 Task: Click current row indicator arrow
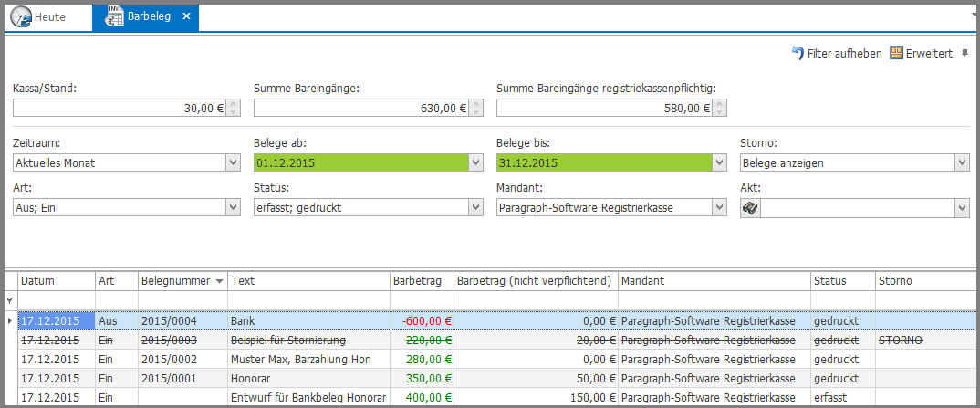pyautogui.click(x=9, y=320)
